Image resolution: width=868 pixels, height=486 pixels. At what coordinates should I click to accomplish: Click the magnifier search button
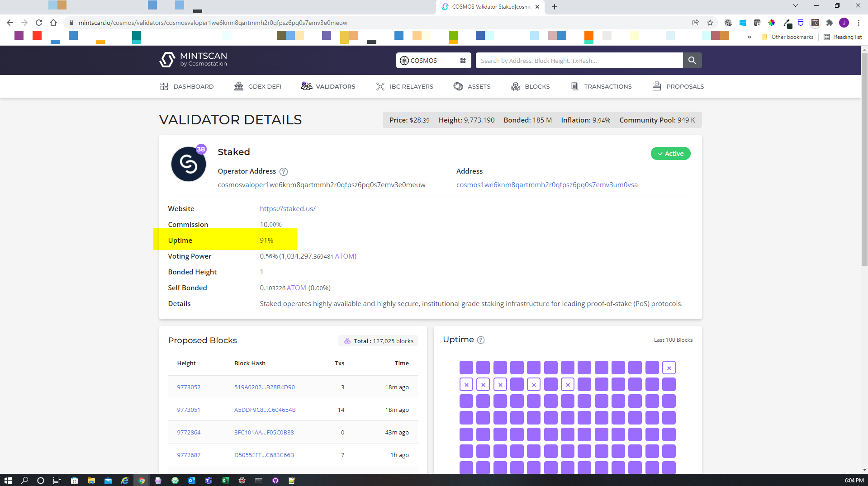[x=692, y=61]
